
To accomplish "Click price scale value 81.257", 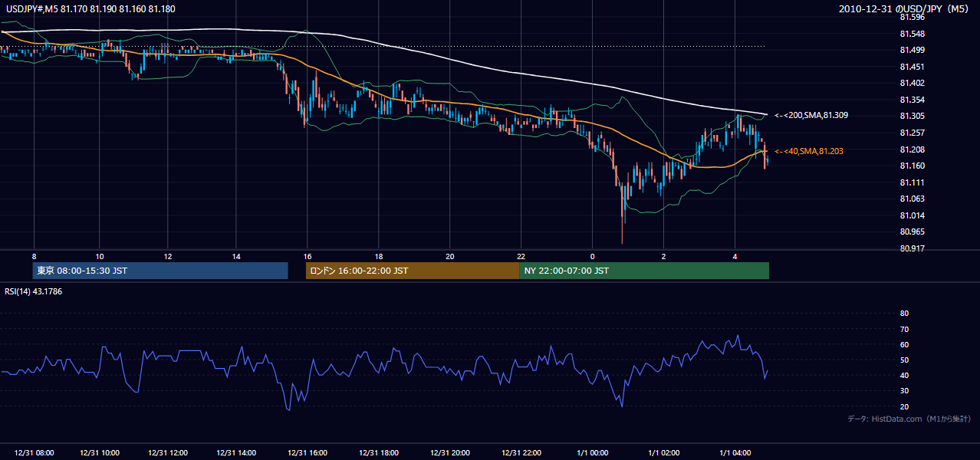I will [911, 133].
